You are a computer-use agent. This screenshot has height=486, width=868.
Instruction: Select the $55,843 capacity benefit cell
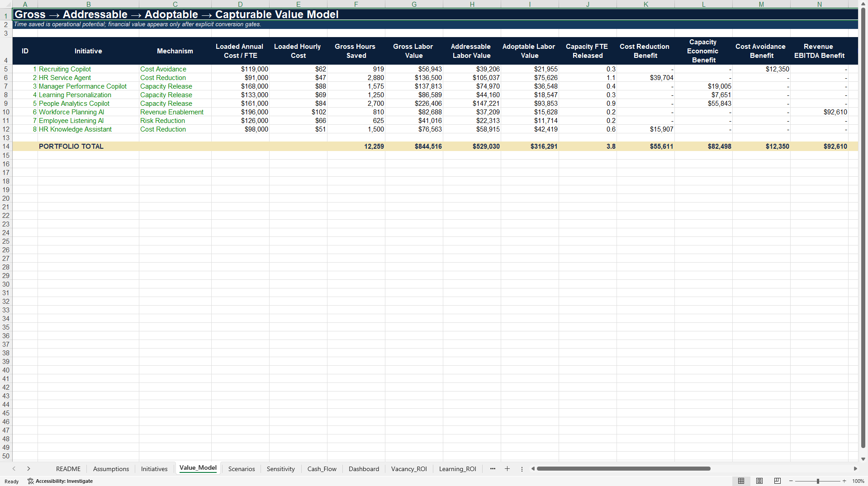pos(703,104)
